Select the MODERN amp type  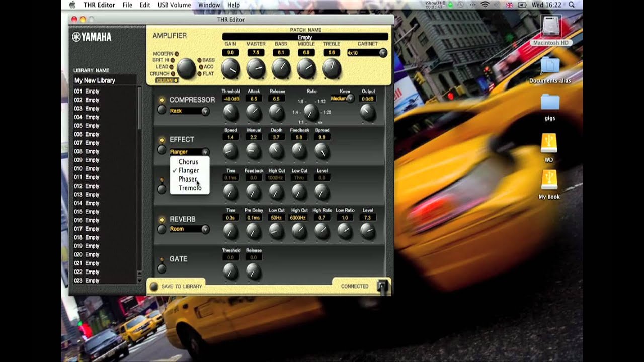pyautogui.click(x=166, y=54)
